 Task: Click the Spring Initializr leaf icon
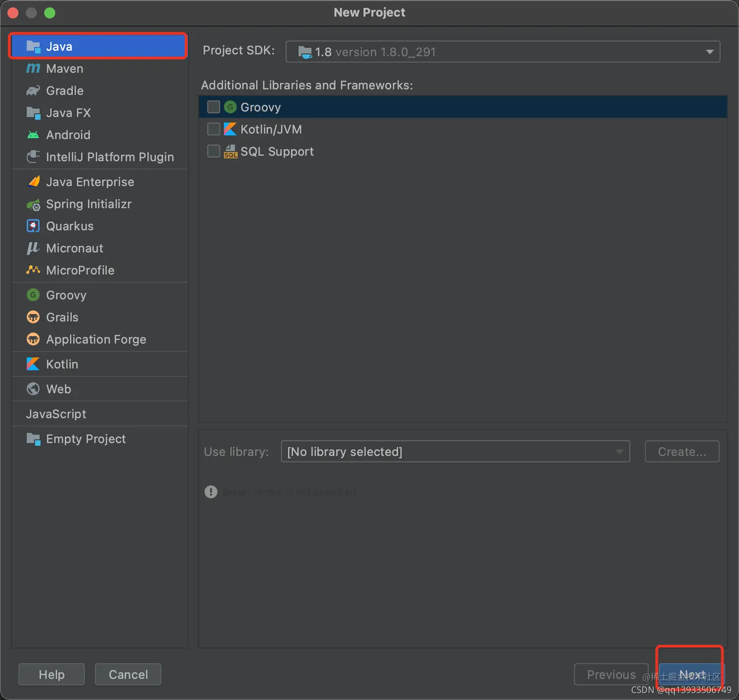(33, 204)
